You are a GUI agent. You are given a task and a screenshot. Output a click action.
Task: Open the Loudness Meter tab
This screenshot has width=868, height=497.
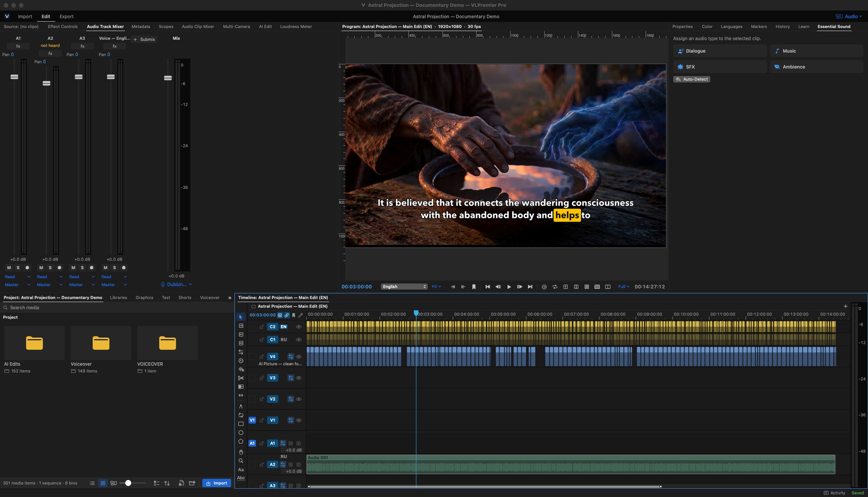click(x=296, y=26)
